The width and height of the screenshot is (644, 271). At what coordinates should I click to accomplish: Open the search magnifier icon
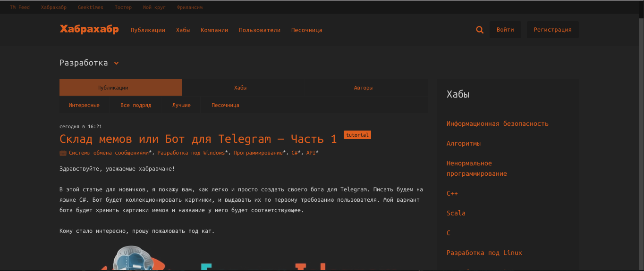tap(480, 30)
